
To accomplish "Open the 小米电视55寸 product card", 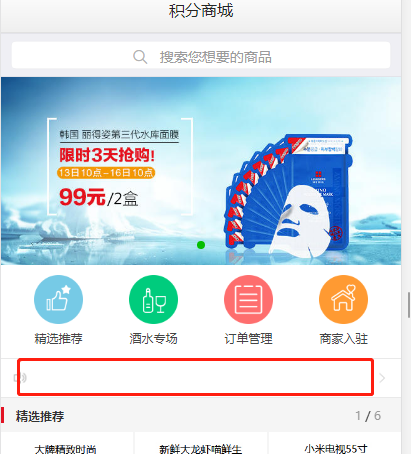I will [335, 443].
